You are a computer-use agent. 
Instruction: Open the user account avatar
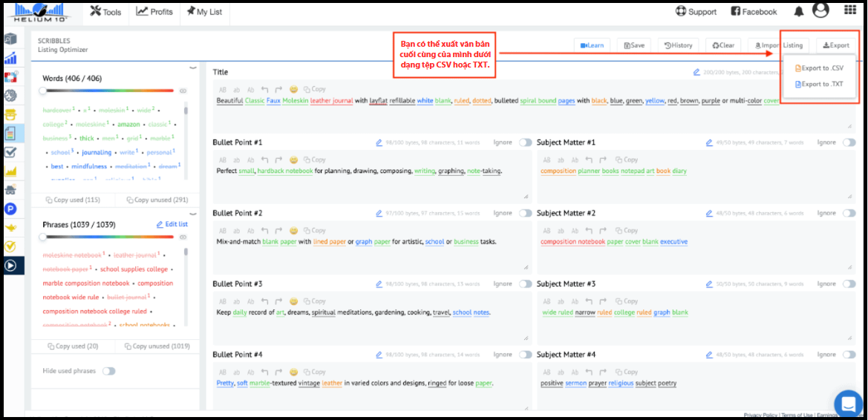point(820,11)
